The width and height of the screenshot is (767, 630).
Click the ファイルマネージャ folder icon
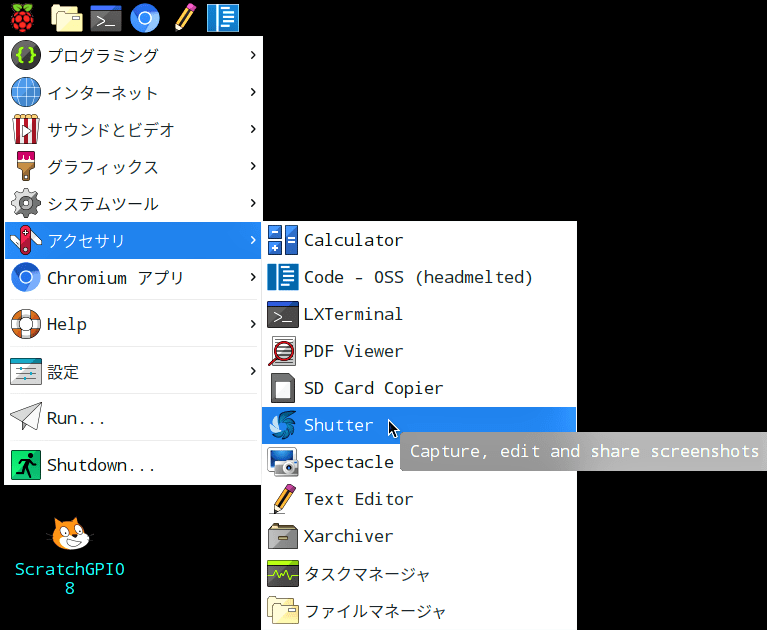tap(283, 610)
